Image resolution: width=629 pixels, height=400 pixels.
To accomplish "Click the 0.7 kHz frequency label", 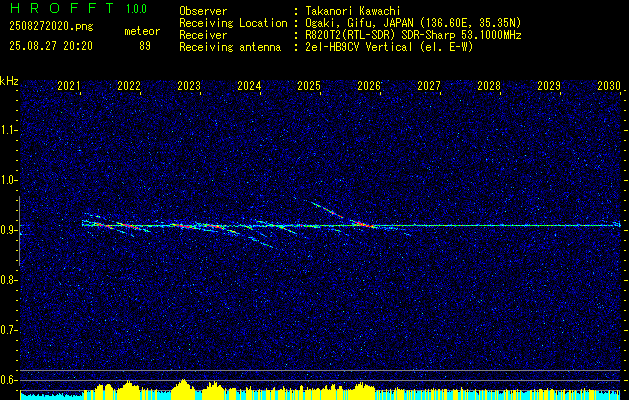I will click(x=9, y=330).
